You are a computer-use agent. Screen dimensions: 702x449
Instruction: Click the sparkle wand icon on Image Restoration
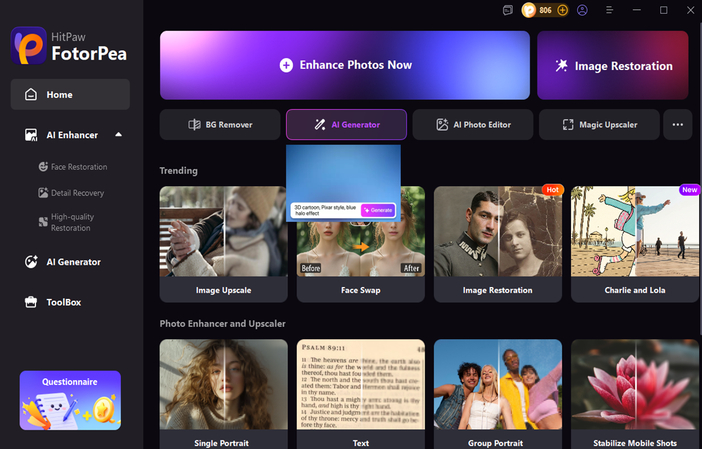point(561,65)
